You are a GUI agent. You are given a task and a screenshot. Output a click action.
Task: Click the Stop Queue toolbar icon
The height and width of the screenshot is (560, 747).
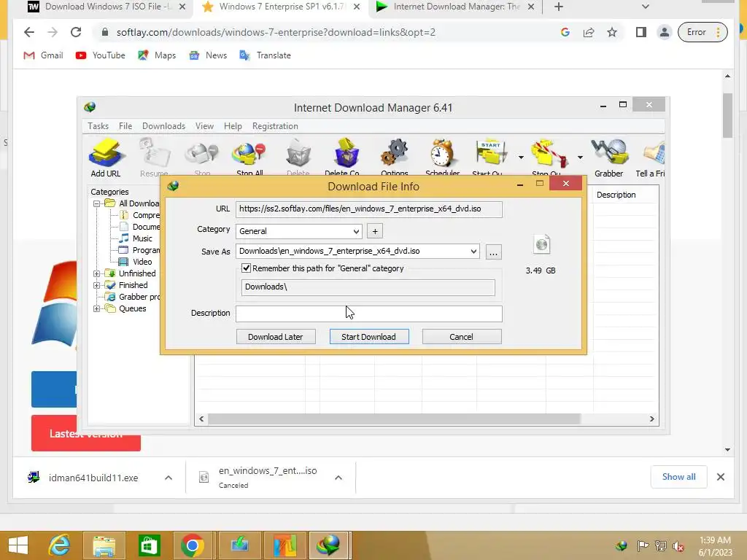tap(549, 157)
